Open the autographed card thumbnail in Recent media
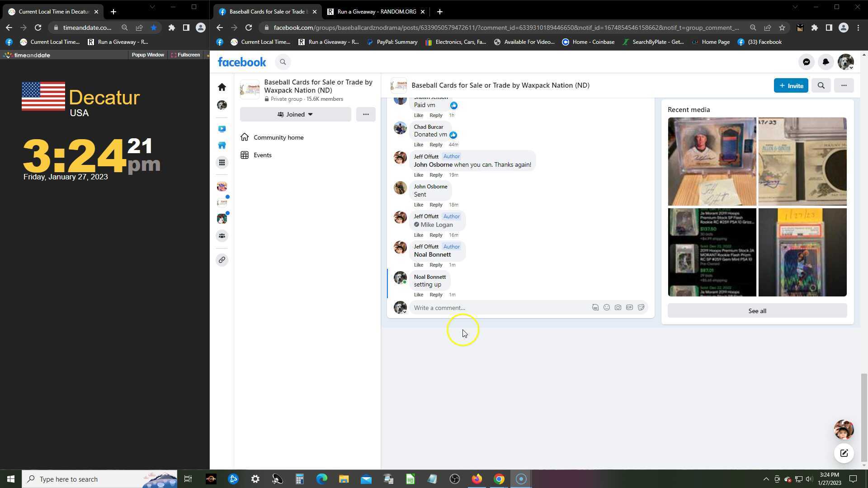Image resolution: width=868 pixels, height=488 pixels. (712, 161)
